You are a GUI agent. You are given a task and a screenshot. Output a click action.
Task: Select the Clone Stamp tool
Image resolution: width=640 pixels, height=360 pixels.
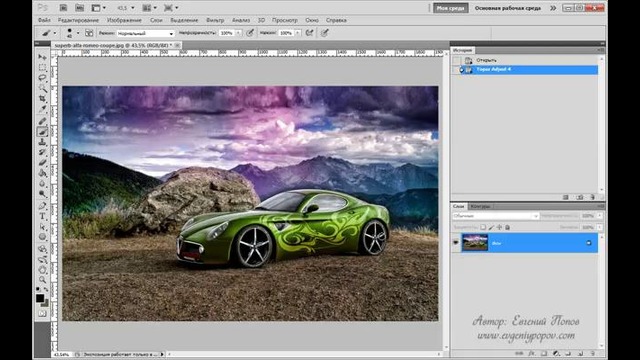tap(42, 142)
